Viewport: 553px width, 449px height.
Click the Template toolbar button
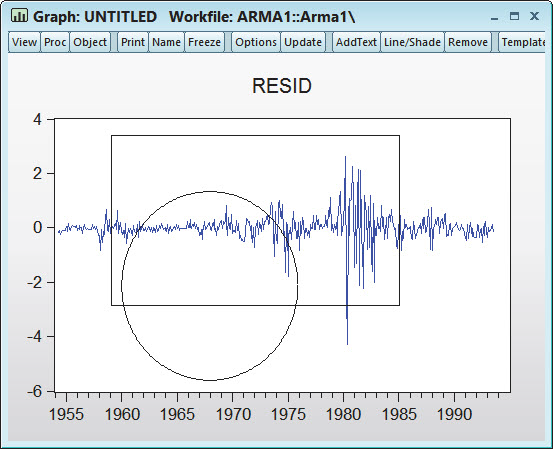(x=523, y=42)
